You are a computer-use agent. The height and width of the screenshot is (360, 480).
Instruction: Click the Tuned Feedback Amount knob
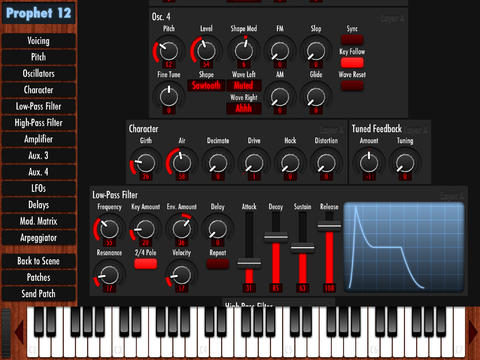[x=369, y=163]
